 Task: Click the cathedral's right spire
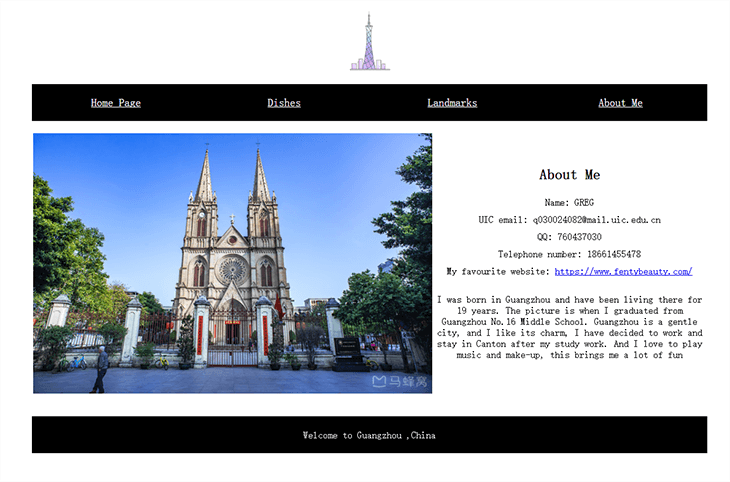260,180
